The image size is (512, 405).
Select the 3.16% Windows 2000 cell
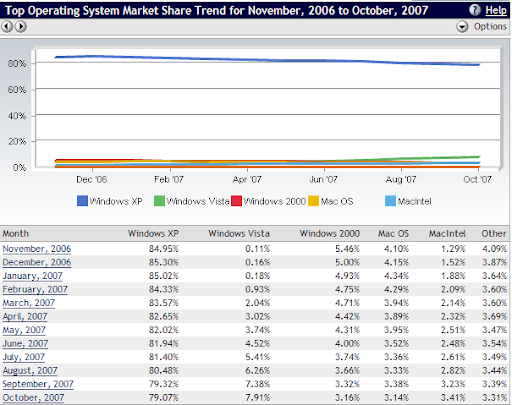coord(347,398)
